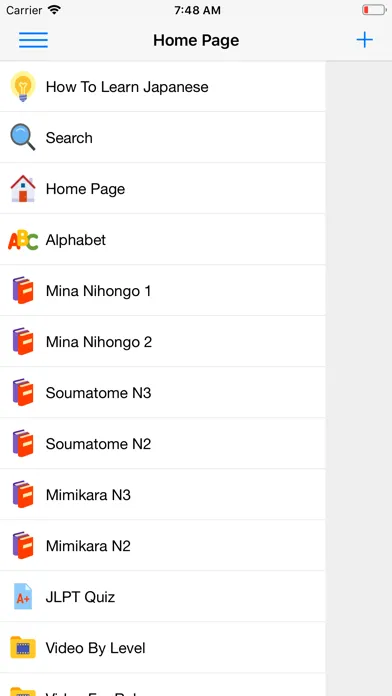This screenshot has width=392, height=696.
Task: Select the Search menu item
Action: click(162, 137)
